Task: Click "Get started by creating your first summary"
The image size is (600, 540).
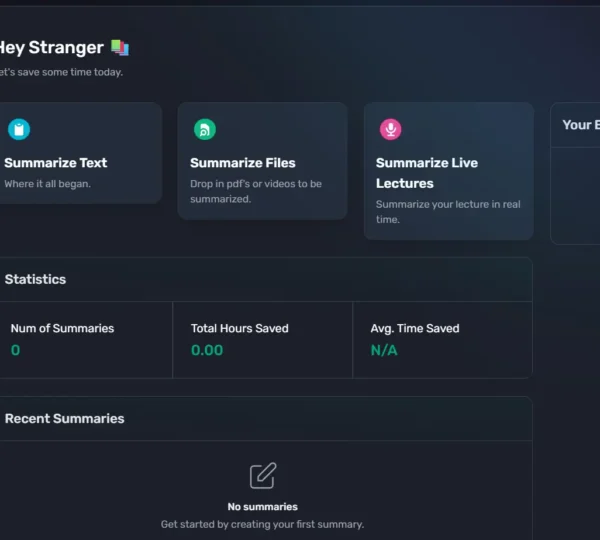Action: [262, 524]
